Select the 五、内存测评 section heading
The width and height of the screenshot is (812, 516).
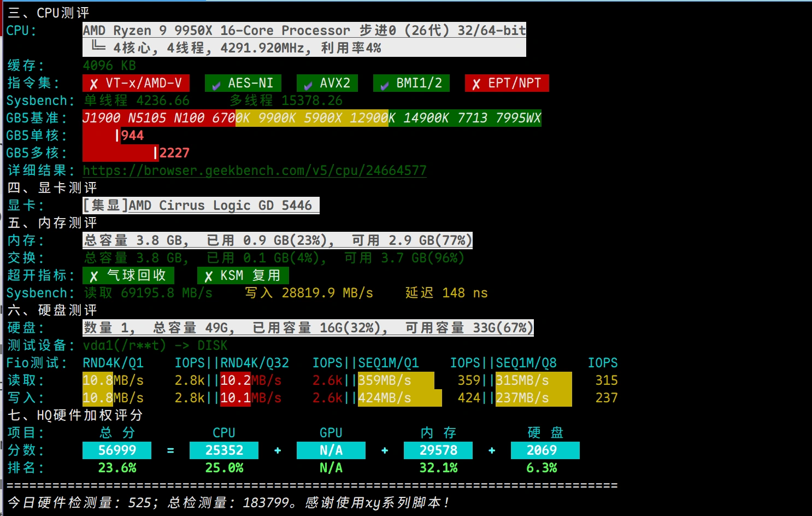click(x=52, y=223)
